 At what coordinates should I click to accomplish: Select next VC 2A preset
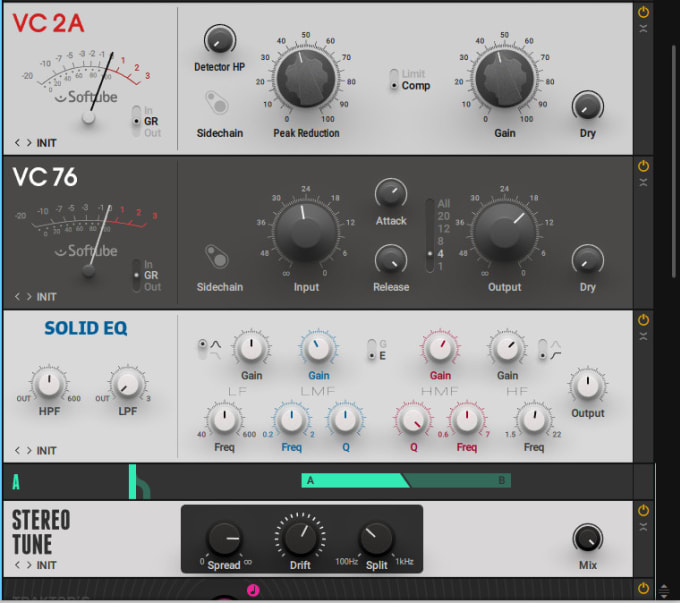29,143
